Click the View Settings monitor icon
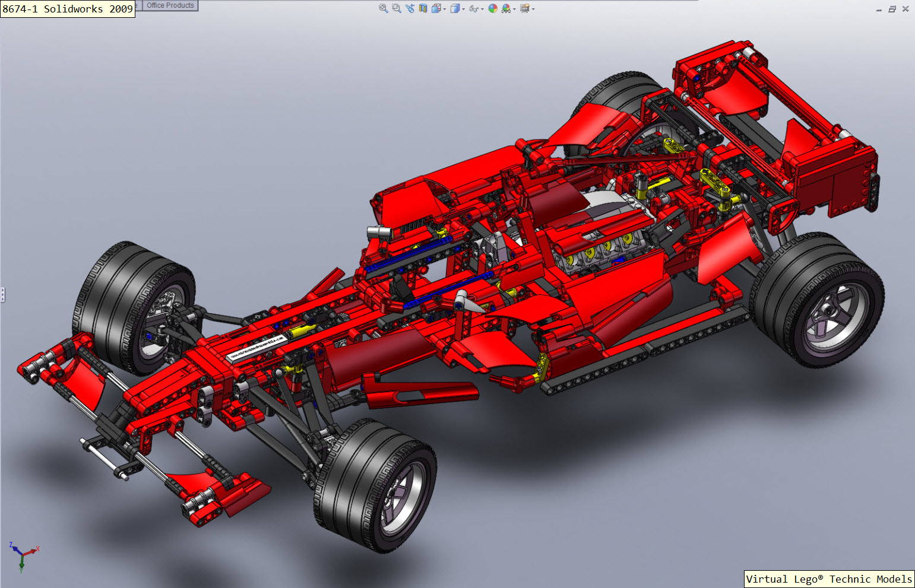915x588 pixels. coord(525,8)
